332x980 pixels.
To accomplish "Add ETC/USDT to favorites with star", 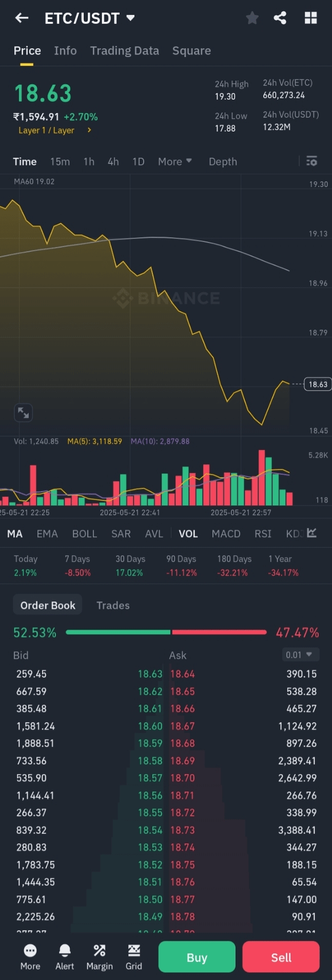I will click(x=252, y=18).
